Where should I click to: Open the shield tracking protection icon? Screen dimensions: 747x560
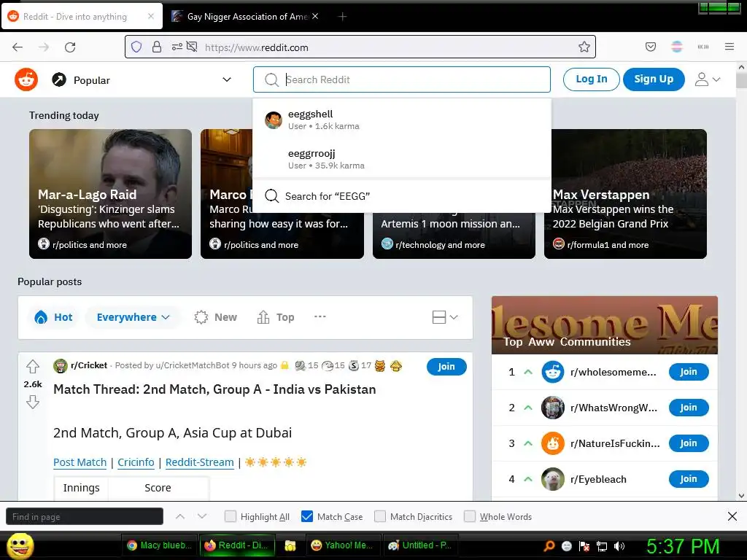[x=136, y=47]
